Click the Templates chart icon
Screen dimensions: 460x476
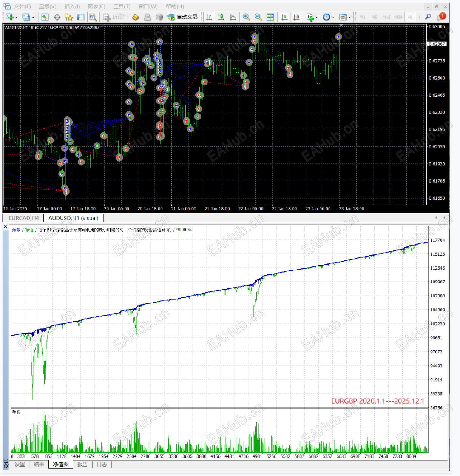click(343, 17)
